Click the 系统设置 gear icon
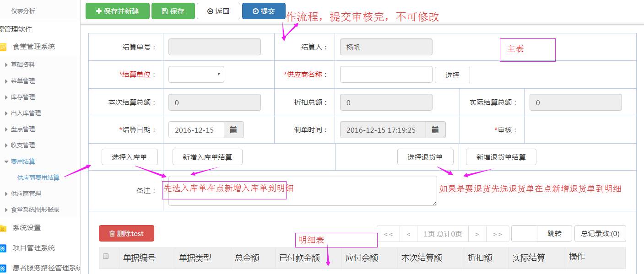Image resolution: width=644 pixels, height=274 pixels. pyautogui.click(x=3, y=228)
